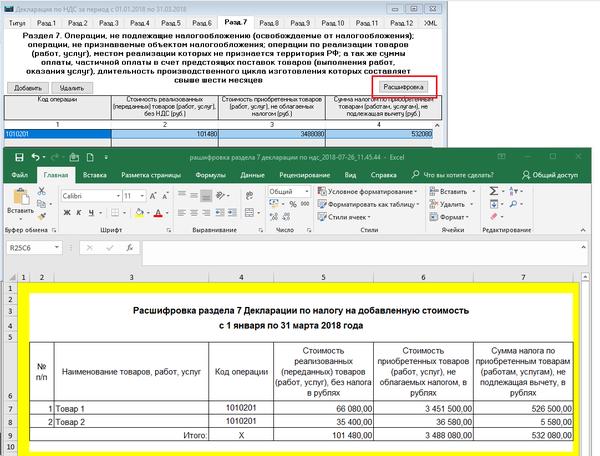Open the font size 11 dropdown
The image size is (600, 456).
[142, 196]
